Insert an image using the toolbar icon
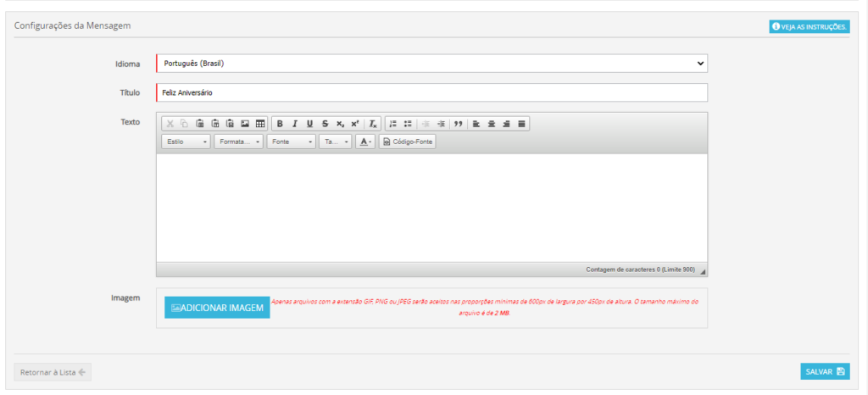Screen dimensions: 868x395 (x=245, y=124)
